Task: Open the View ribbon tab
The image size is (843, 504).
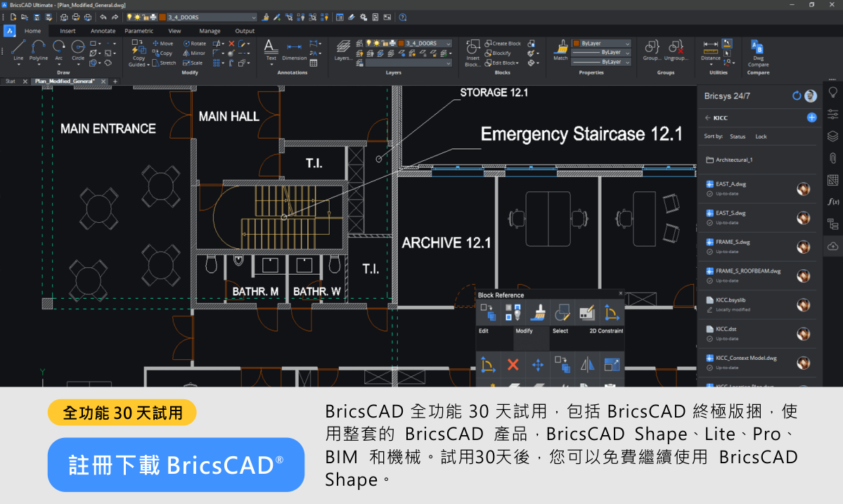Action: pos(175,31)
